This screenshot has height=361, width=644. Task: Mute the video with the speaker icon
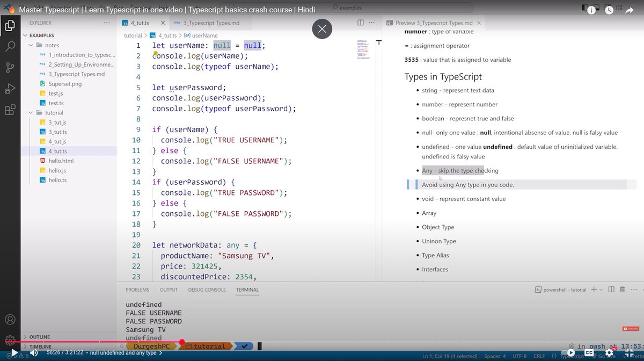[33, 353]
